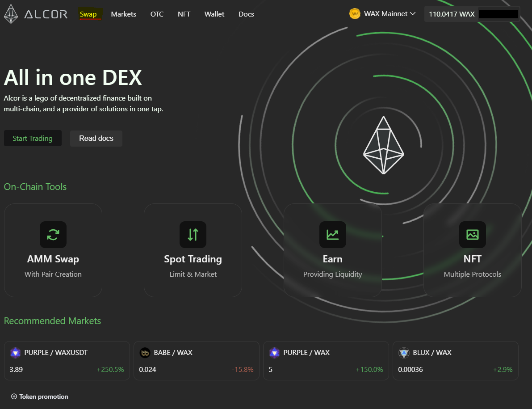
Task: Click the large central Alcor crystal graphic
Action: tap(383, 145)
